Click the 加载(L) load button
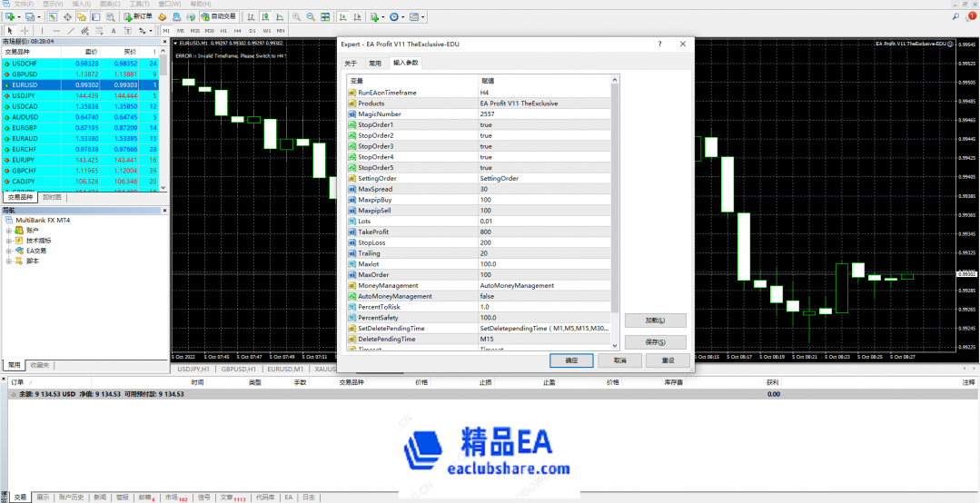The height and width of the screenshot is (503, 980). [x=655, y=321]
